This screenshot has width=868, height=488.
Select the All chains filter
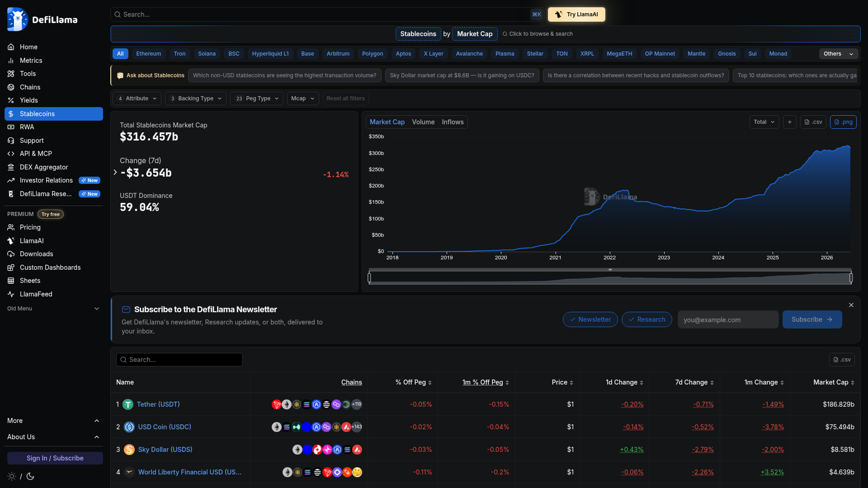point(120,54)
